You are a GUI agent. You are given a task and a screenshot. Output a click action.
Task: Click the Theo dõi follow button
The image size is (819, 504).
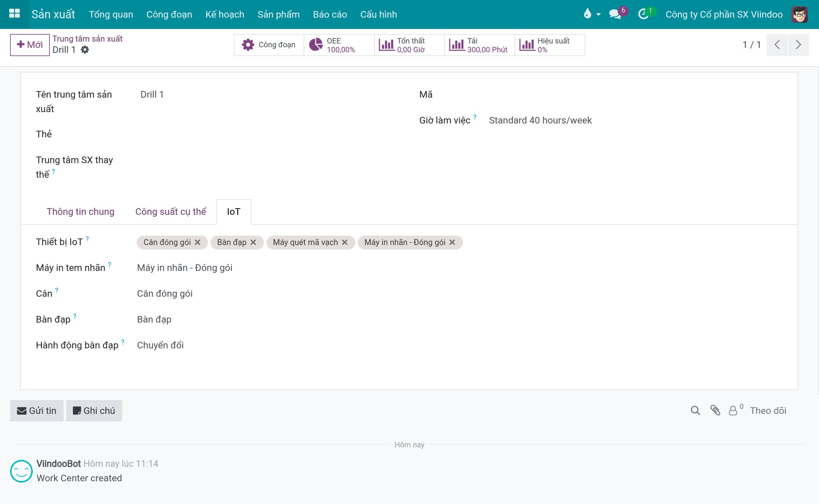point(768,411)
